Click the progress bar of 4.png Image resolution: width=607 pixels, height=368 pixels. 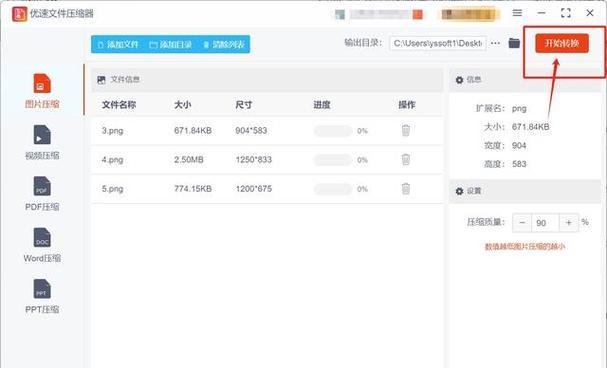click(x=333, y=160)
